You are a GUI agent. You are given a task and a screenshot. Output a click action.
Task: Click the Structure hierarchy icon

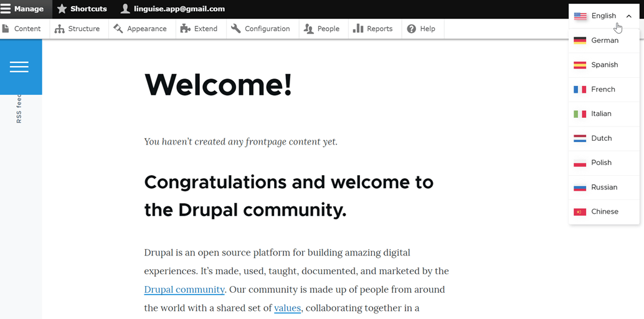(x=60, y=29)
